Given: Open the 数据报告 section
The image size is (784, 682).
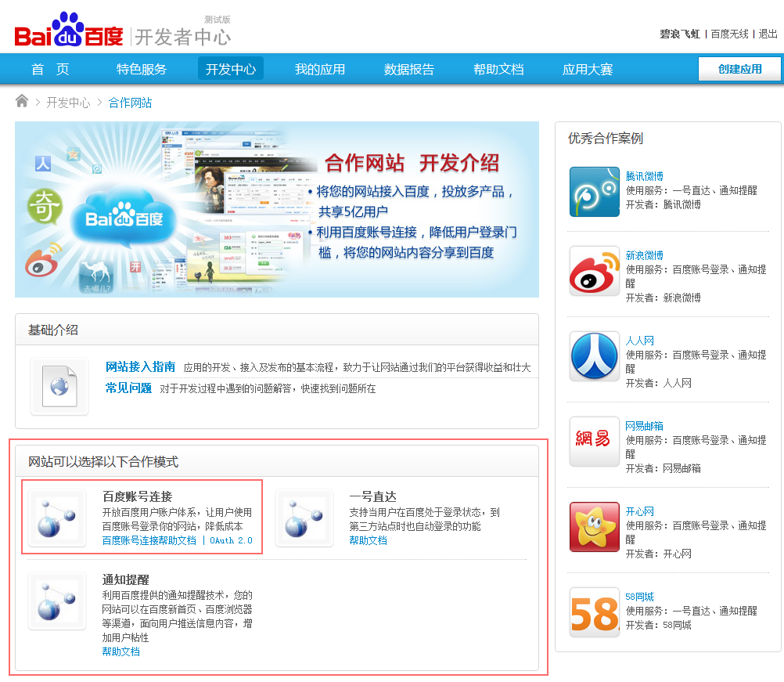Looking at the screenshot, I should click(x=408, y=69).
